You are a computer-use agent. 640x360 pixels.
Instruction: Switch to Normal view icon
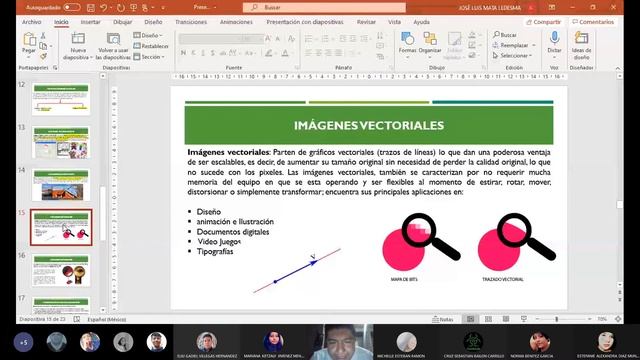pos(470,319)
